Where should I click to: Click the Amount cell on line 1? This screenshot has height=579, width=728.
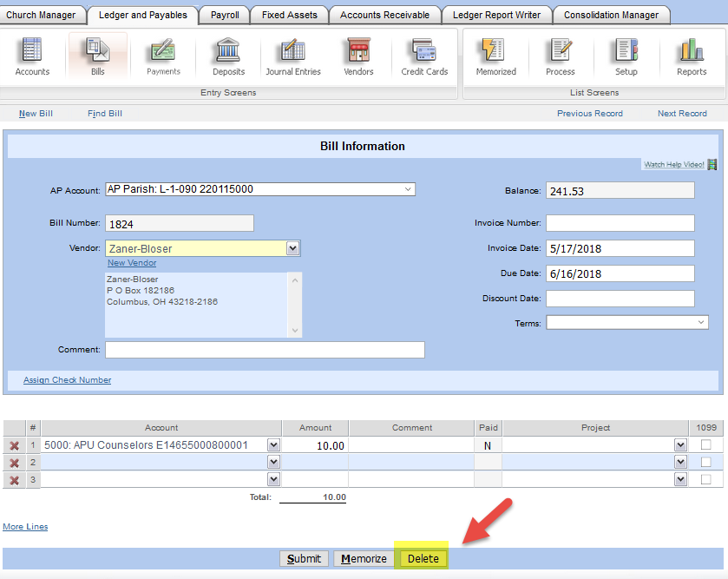[315, 445]
